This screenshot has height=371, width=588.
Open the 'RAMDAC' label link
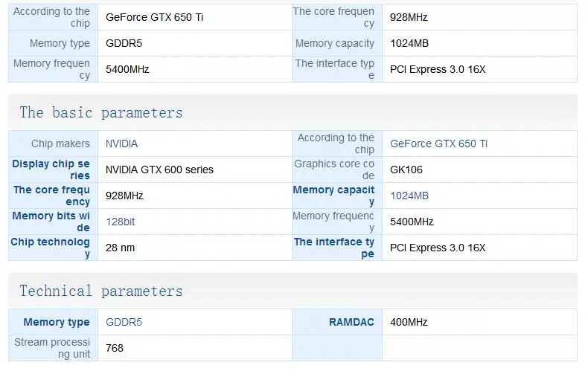(x=352, y=322)
